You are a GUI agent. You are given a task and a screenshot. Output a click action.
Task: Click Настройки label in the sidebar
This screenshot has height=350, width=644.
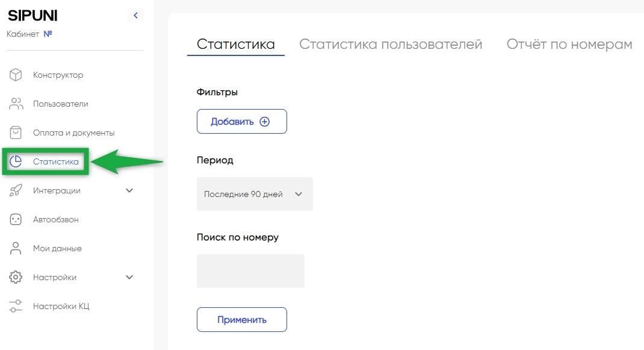click(x=55, y=278)
